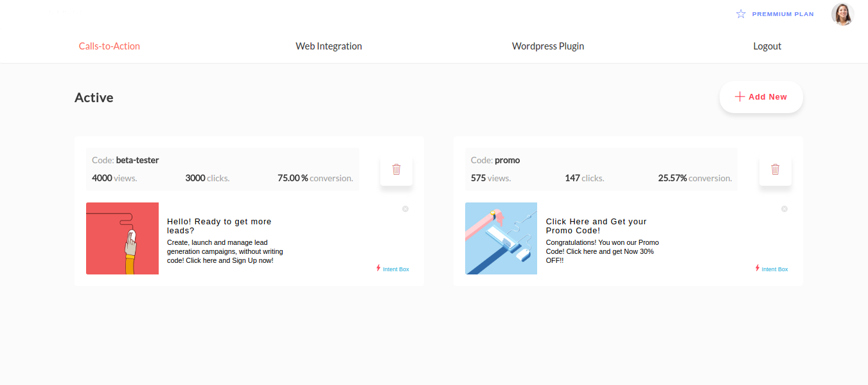Close the promo preview box
868x385 pixels.
click(784, 209)
